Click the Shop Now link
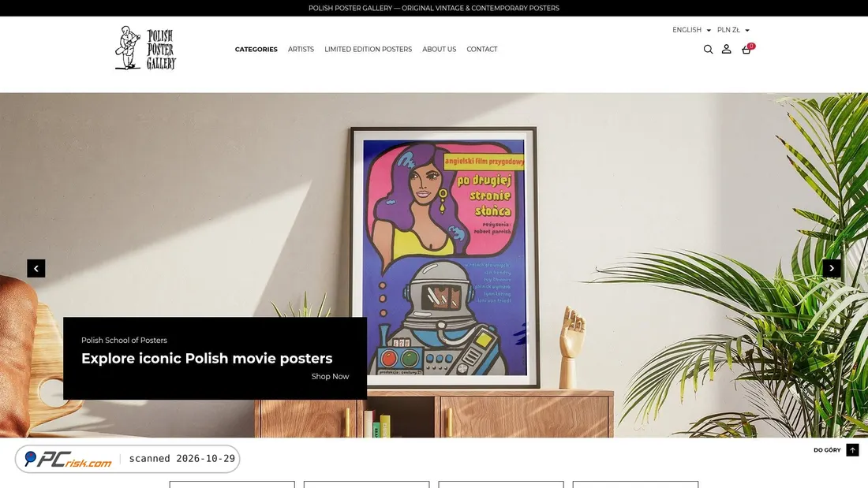Viewport: 868px width, 488px height. 330,376
